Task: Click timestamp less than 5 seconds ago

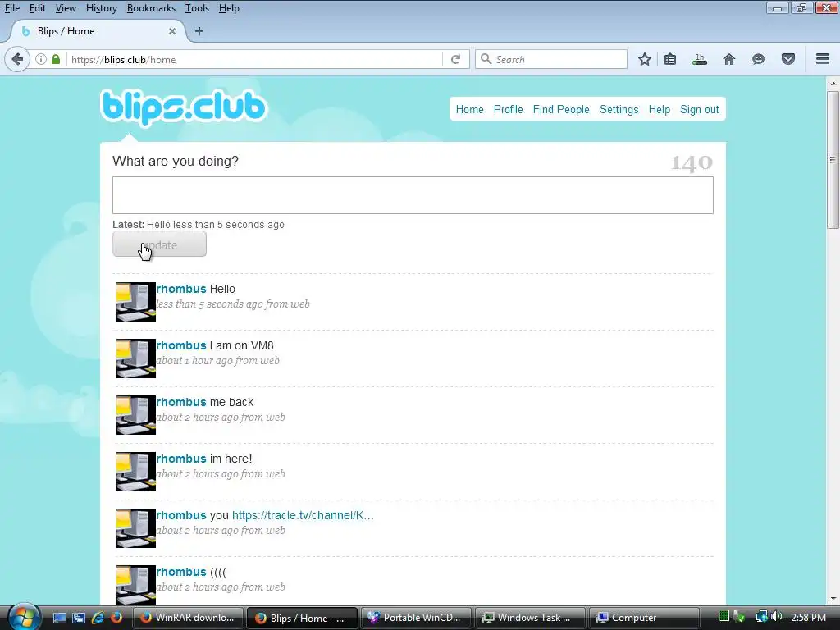Action: click(209, 304)
